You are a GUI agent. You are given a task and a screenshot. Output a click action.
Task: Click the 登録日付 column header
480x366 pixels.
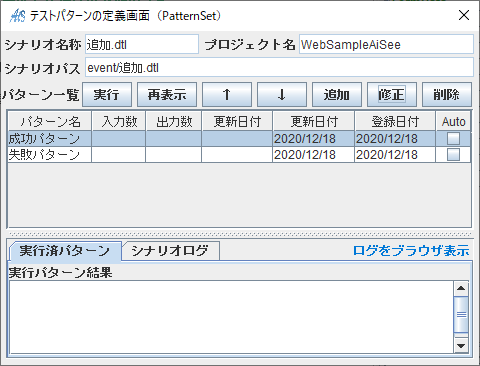395,121
